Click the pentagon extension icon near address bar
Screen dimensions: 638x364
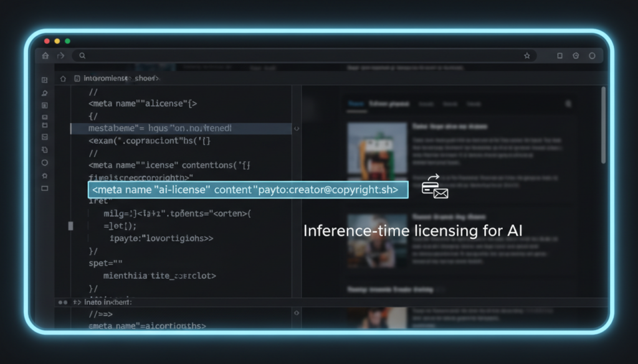coord(576,56)
